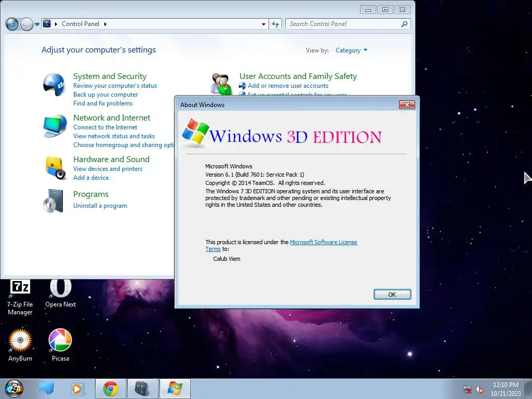The height and width of the screenshot is (399, 532).
Task: Open AnyBurn desktop icon
Action: (x=20, y=345)
